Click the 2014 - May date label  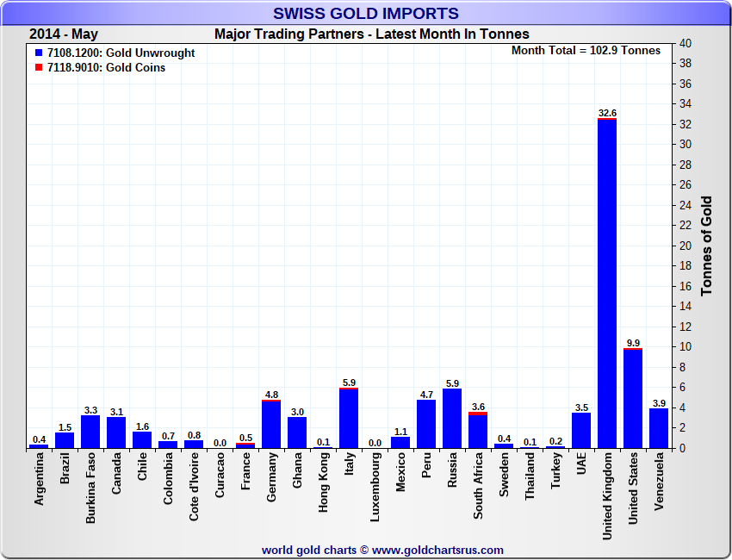click(64, 34)
